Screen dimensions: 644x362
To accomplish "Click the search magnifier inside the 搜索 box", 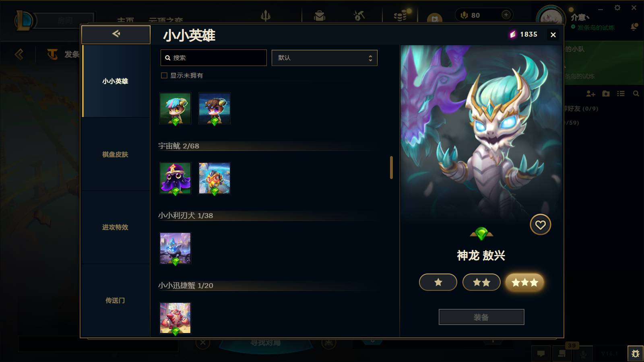I will tap(168, 58).
